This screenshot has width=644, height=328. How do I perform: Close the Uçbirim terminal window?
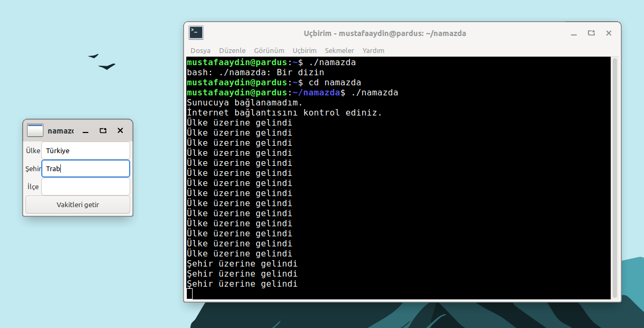[x=609, y=33]
